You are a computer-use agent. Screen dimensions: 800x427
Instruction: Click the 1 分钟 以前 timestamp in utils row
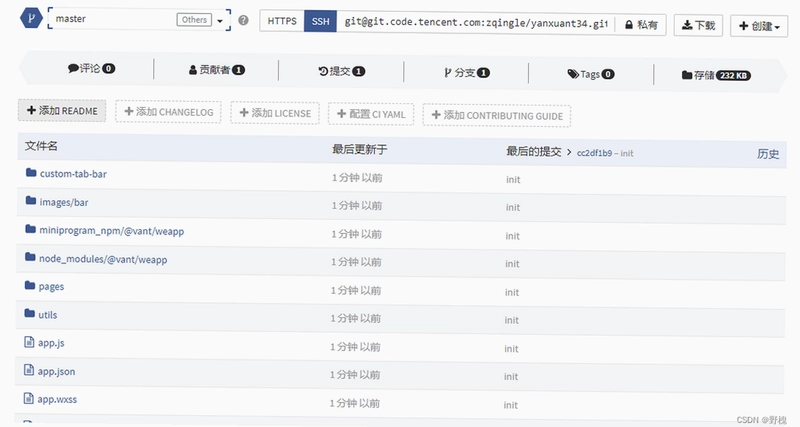click(356, 318)
